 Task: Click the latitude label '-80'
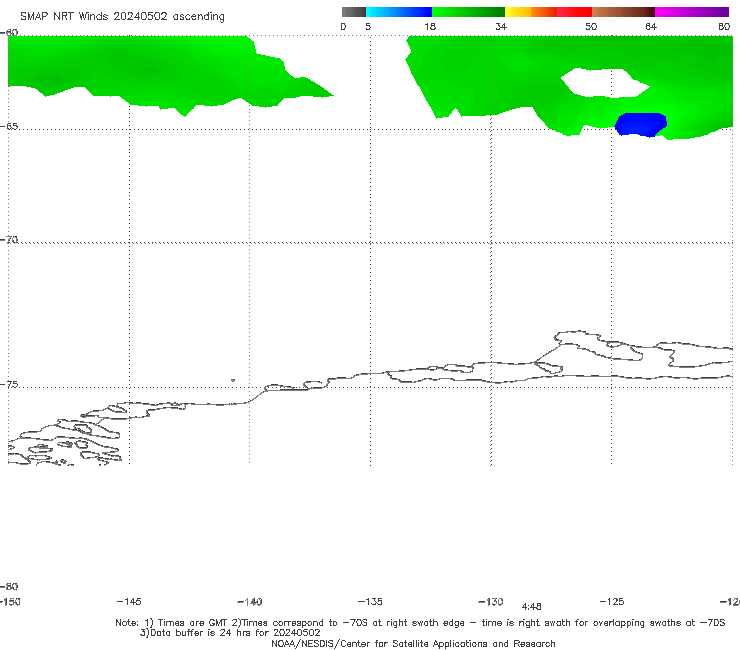coord(9,587)
